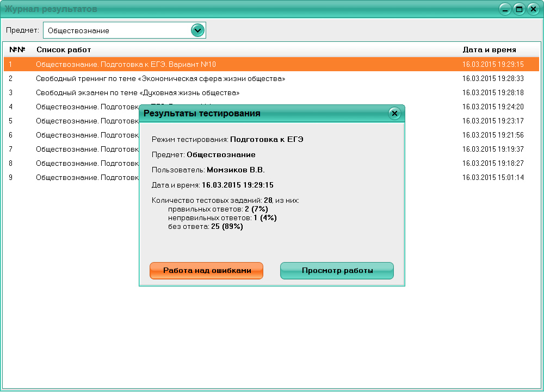Maximize the Журнал результатов window
Viewport: 544px width, 392px height.
518,8
